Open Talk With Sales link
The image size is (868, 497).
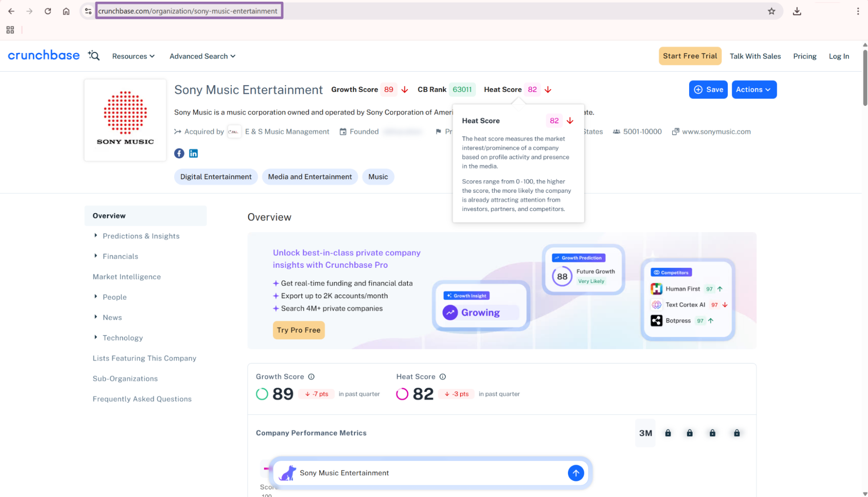point(755,56)
